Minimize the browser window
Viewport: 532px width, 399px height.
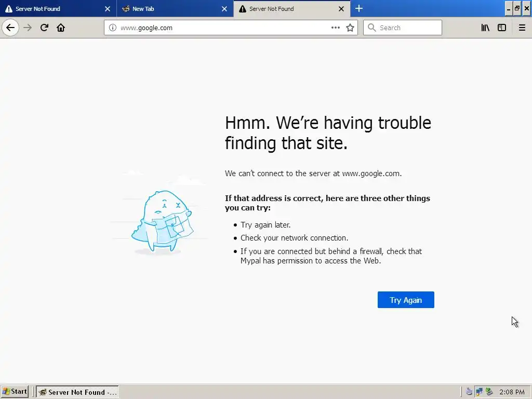(x=508, y=9)
